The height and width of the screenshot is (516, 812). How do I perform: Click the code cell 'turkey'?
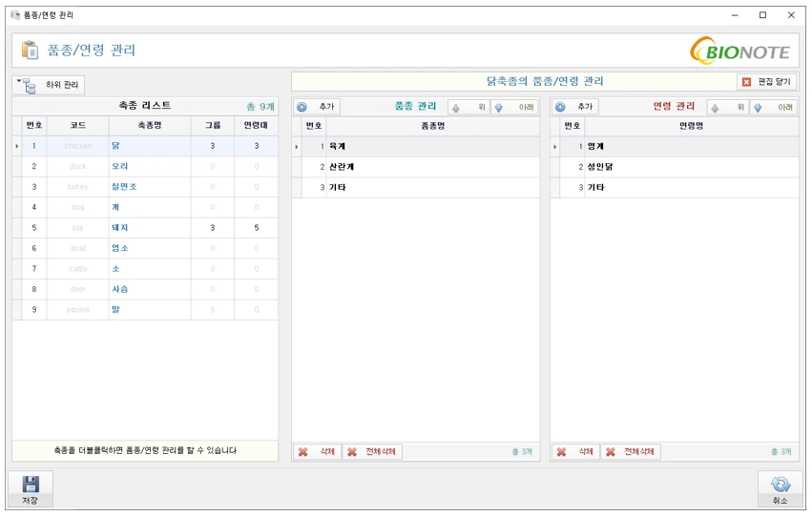point(77,187)
